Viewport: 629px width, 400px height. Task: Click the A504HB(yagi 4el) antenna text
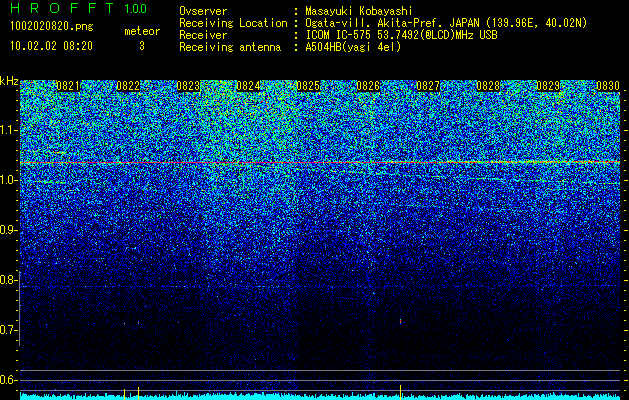[x=353, y=47]
